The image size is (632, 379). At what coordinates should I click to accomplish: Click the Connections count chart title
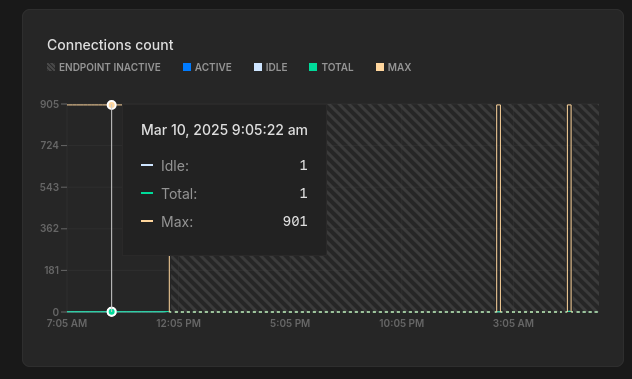(x=110, y=45)
